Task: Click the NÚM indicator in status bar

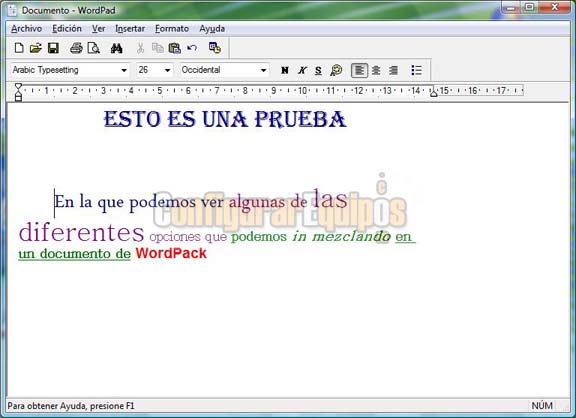Action: tap(542, 406)
